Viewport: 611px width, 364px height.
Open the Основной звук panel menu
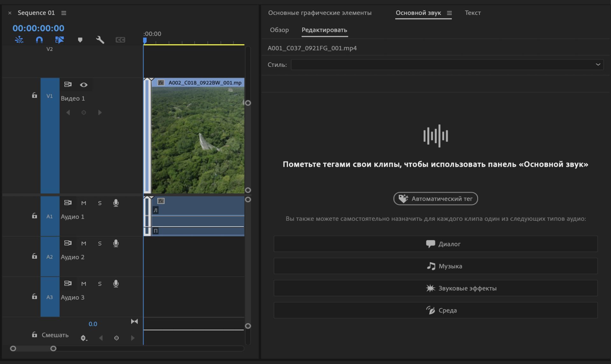(449, 13)
